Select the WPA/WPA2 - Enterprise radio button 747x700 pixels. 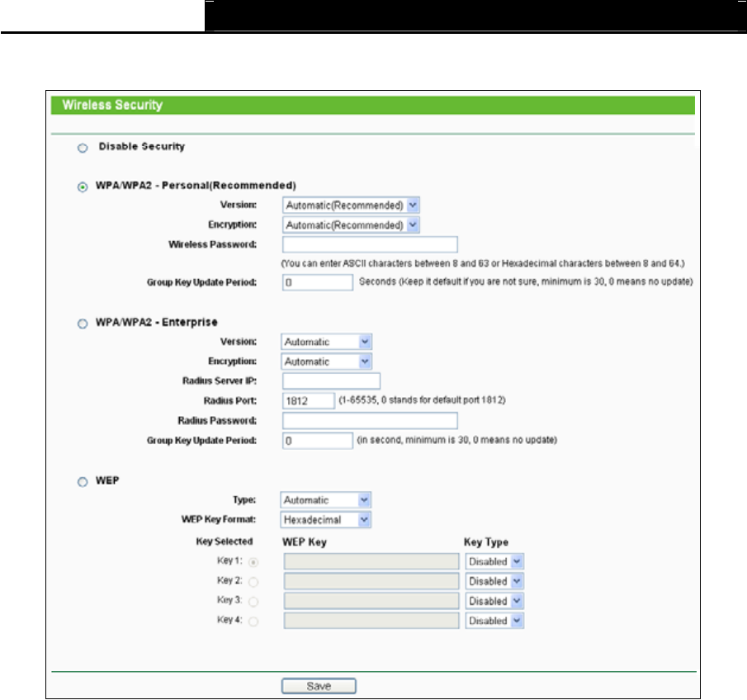83,324
